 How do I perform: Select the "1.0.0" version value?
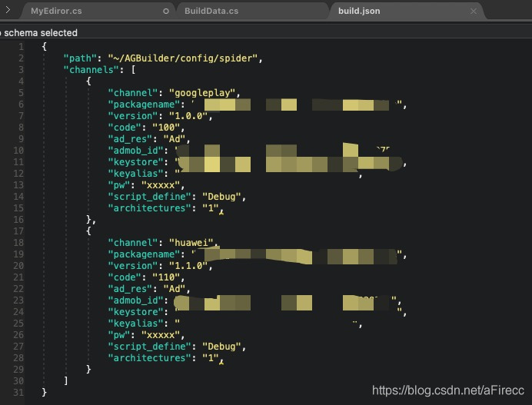click(x=188, y=116)
